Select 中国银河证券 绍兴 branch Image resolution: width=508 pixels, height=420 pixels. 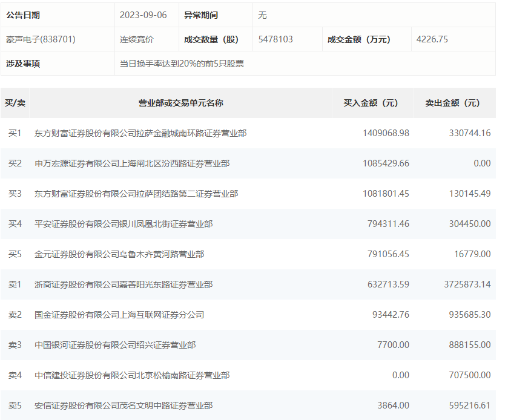coord(115,345)
